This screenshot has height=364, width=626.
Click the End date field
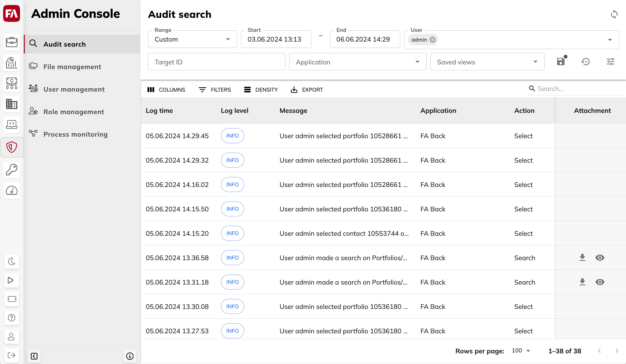click(x=365, y=39)
